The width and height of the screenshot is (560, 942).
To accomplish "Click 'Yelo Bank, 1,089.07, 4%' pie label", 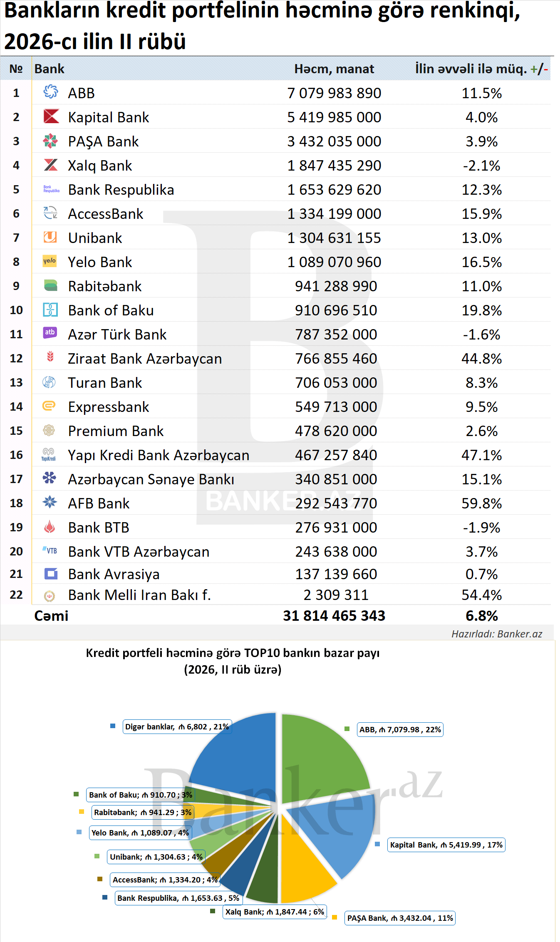I will pos(140,833).
